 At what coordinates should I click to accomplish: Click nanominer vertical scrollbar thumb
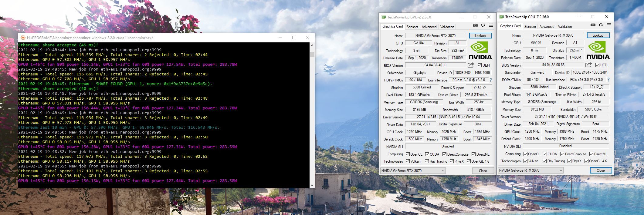tap(312, 55)
